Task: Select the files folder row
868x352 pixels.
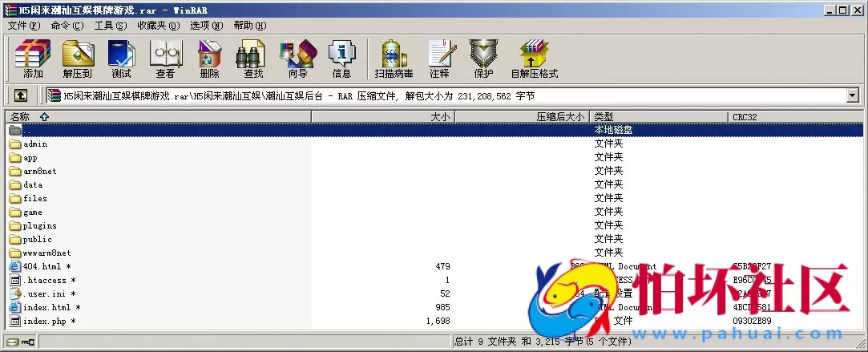Action: [434, 198]
